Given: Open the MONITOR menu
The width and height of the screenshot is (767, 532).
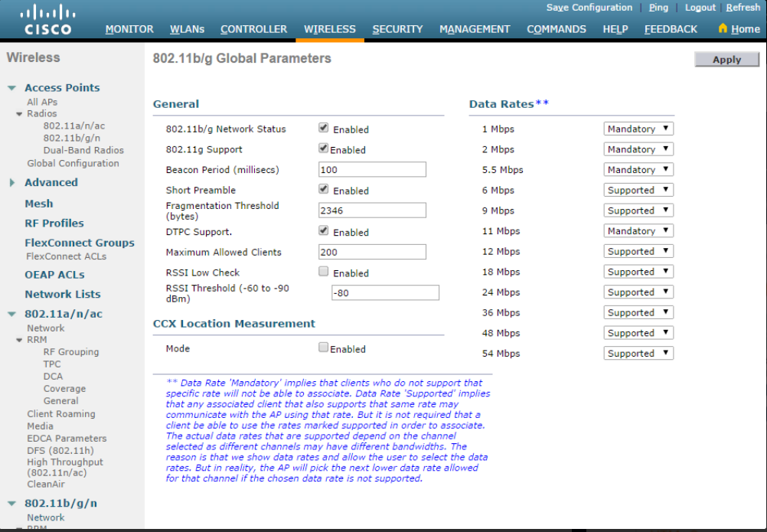Looking at the screenshot, I should coord(129,29).
